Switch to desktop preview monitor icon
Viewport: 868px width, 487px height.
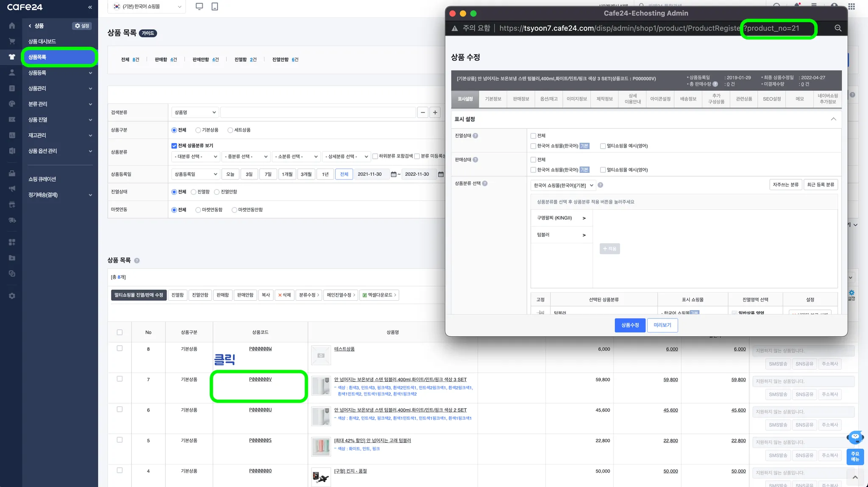click(199, 6)
